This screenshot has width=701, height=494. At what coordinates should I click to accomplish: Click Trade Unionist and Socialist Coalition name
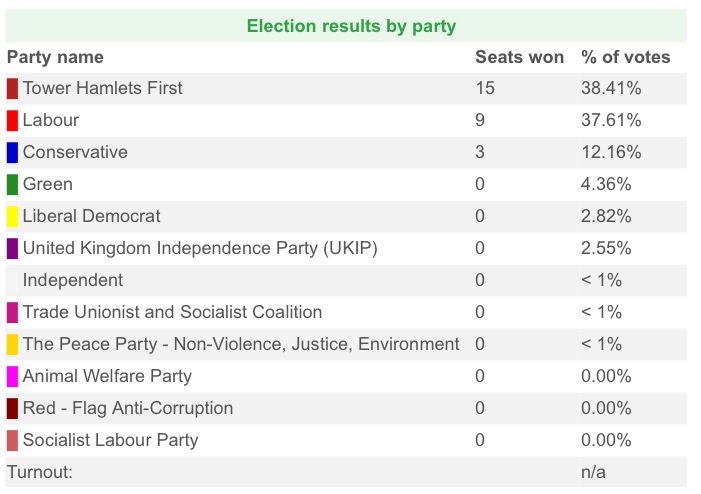(172, 312)
